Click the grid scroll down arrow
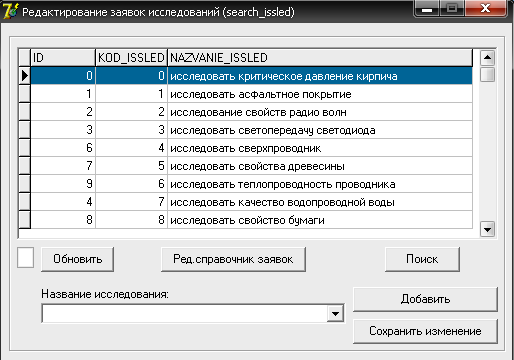 [487, 229]
